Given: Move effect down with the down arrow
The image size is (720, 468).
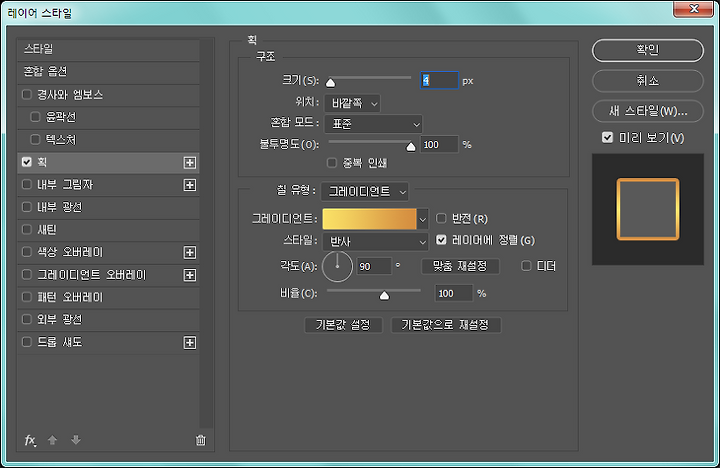Looking at the screenshot, I should 76,440.
